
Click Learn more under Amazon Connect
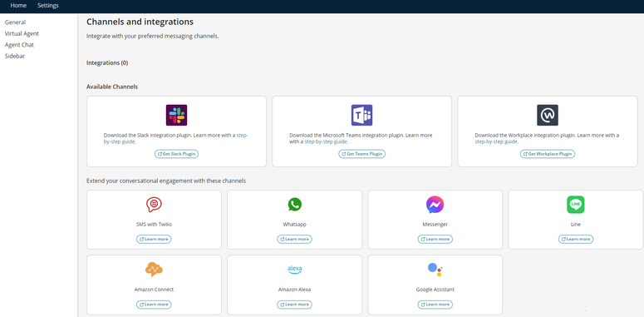coord(154,305)
